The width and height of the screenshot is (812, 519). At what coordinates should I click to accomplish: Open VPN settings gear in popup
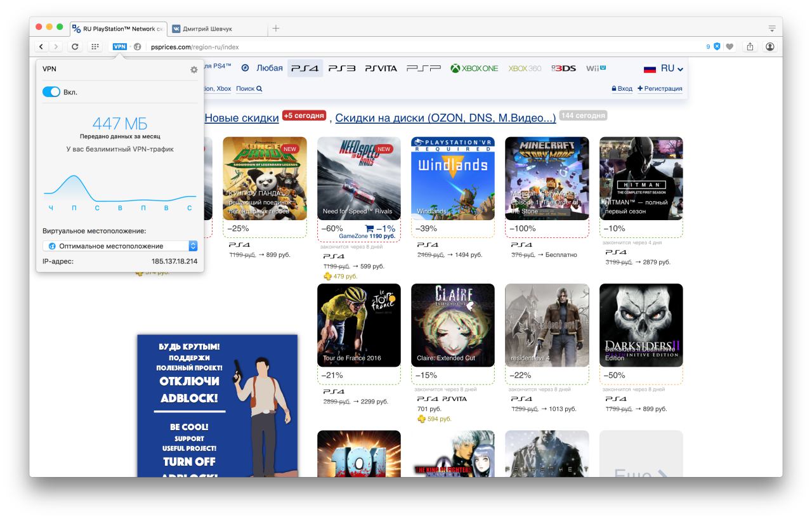(194, 70)
